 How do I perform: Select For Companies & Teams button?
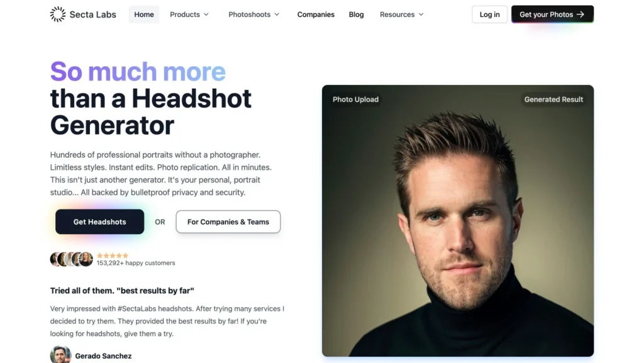pos(228,221)
